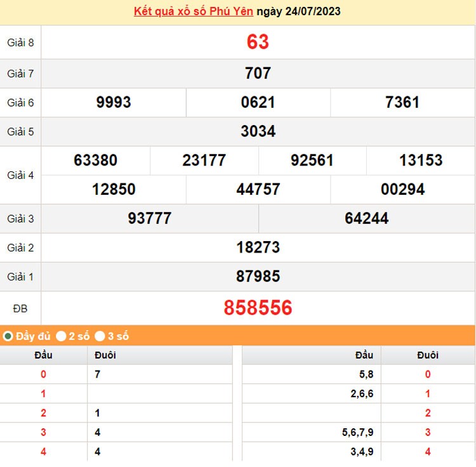Viewport: 476px width, 467px height.
Task: Click the Giải 6 number 9993
Action: [x=114, y=103]
